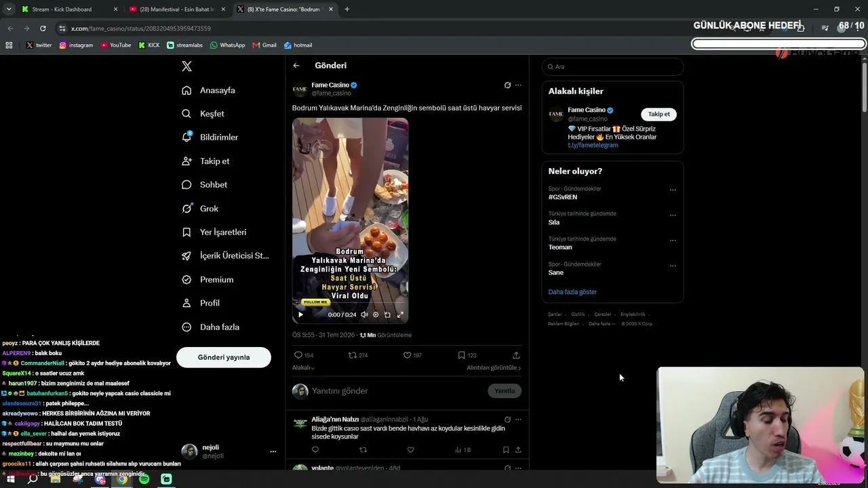Open Keşfet in the sidebar

pos(203,114)
